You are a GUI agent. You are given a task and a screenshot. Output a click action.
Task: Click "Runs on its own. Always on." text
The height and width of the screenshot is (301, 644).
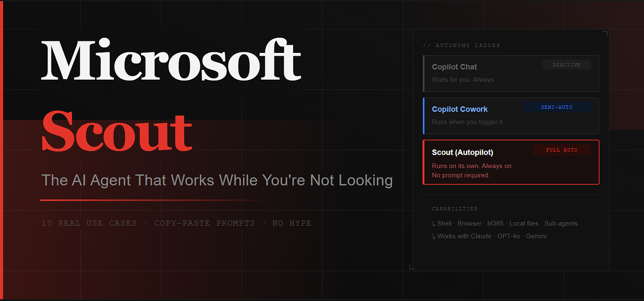(472, 166)
